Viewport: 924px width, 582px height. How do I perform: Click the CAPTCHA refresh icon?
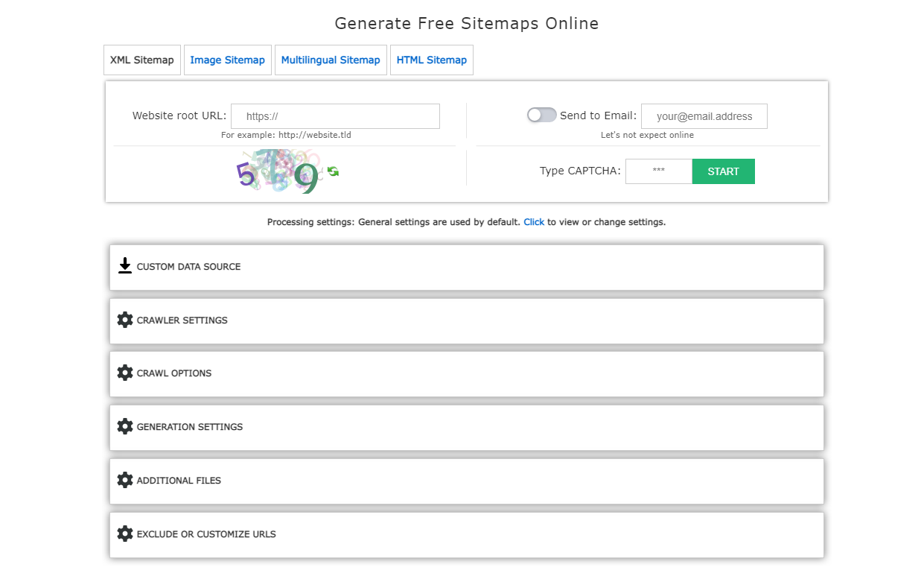[x=333, y=171]
